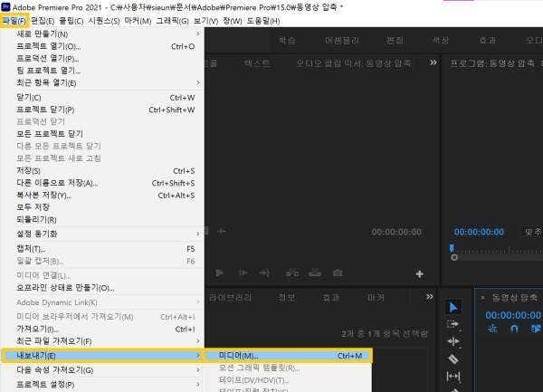This screenshot has height=392, width=543.
Task: Click the Insert button in Source monitor
Action: click(292, 273)
